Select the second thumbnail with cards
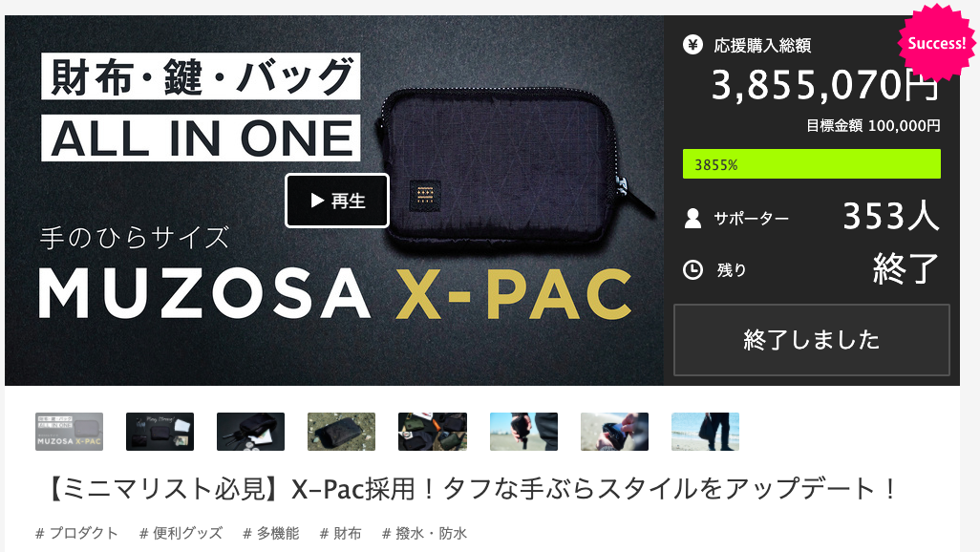The width and height of the screenshot is (980, 552). [160, 432]
